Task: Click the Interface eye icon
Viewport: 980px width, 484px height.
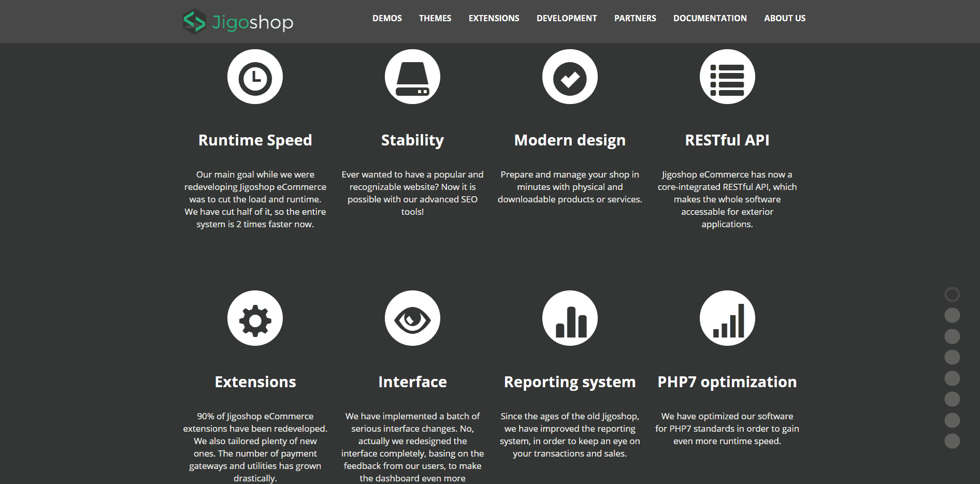Action: 412,318
